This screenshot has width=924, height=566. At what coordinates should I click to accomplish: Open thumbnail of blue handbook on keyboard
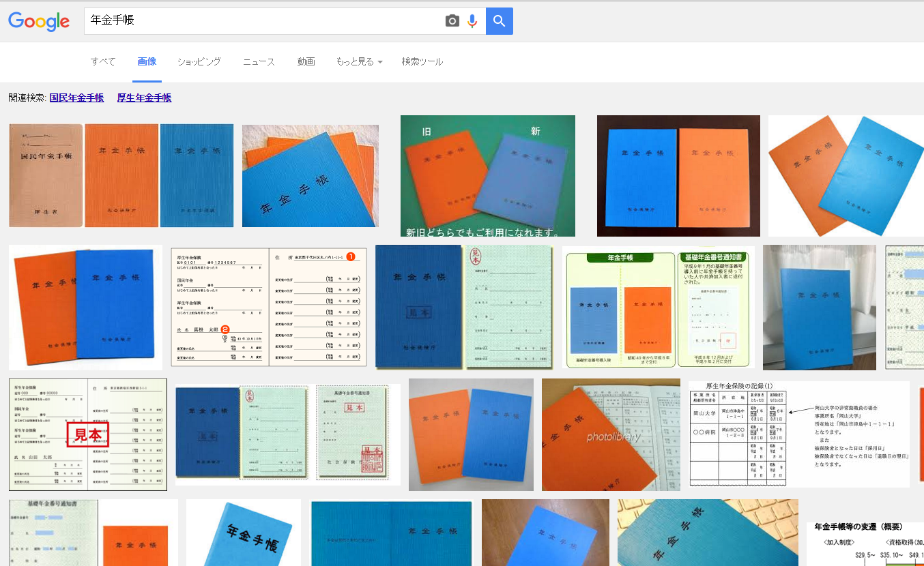708,533
